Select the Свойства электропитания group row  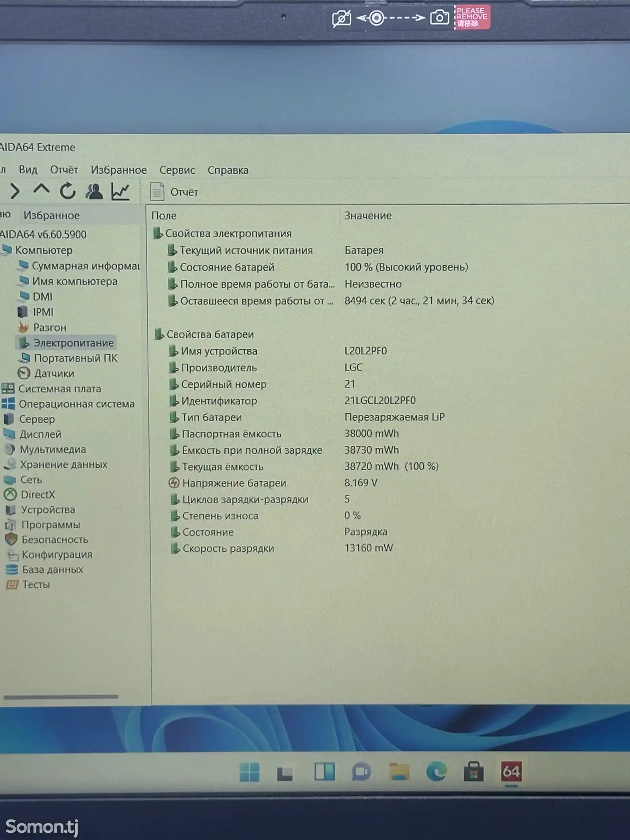pyautogui.click(x=222, y=233)
